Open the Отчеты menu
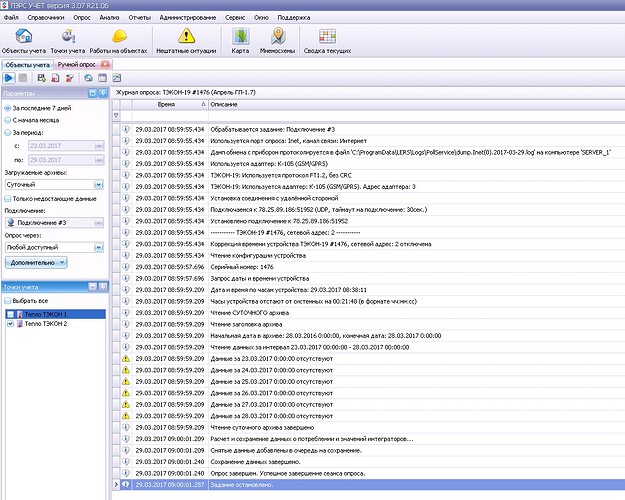The image size is (625, 500). [x=140, y=18]
